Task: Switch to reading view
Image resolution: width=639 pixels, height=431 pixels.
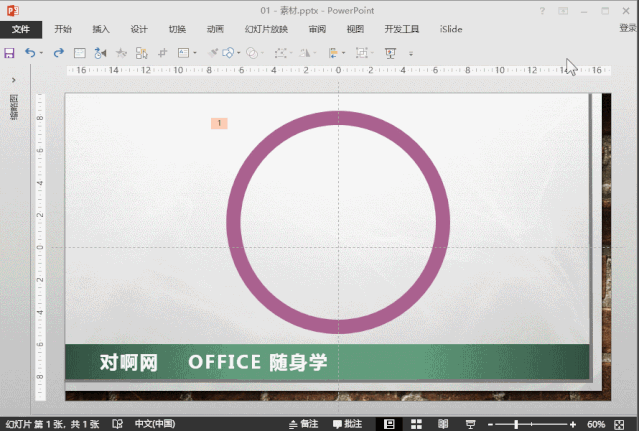Action: tap(443, 424)
